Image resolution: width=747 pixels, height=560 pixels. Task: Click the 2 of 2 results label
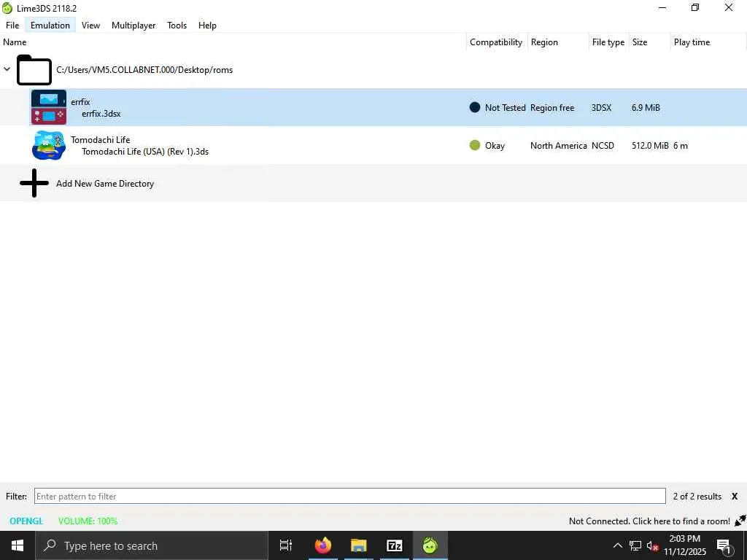tap(697, 496)
